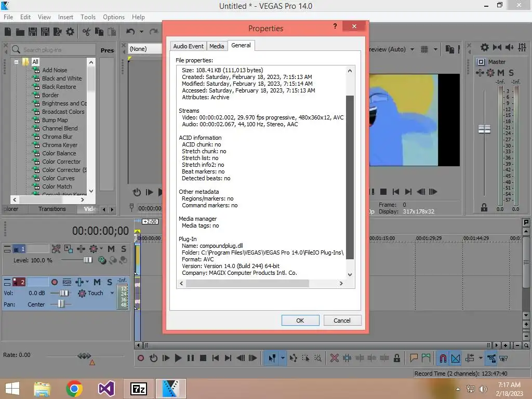The height and width of the screenshot is (399, 532).
Task: Solo the Master bus
Action: tap(511, 73)
